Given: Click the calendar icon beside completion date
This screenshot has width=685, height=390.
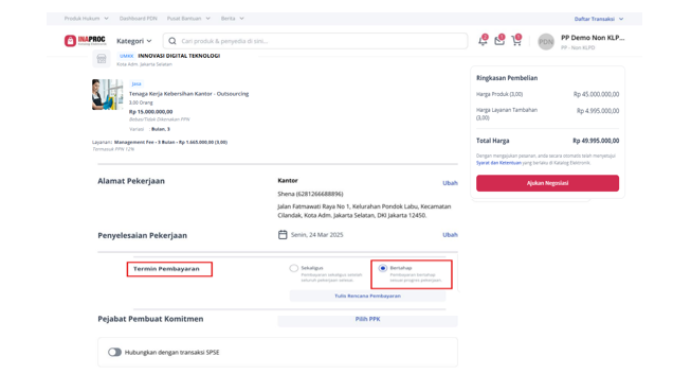Looking at the screenshot, I should (283, 235).
